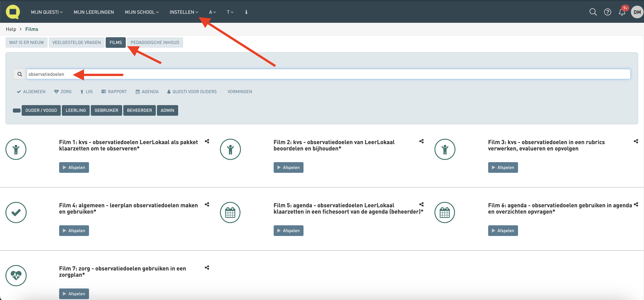This screenshot has height=300, width=644.
Task: Click the observatiedoelen search field
Action: pos(328,74)
